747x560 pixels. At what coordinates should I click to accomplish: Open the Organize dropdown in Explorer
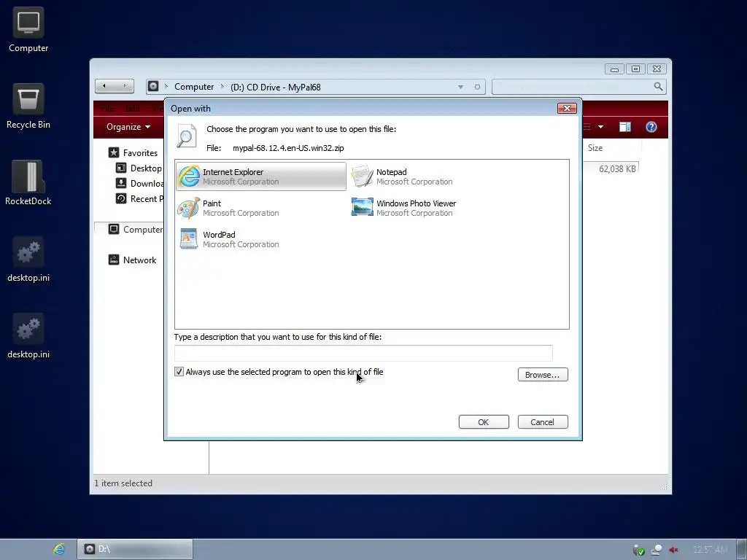tap(128, 127)
